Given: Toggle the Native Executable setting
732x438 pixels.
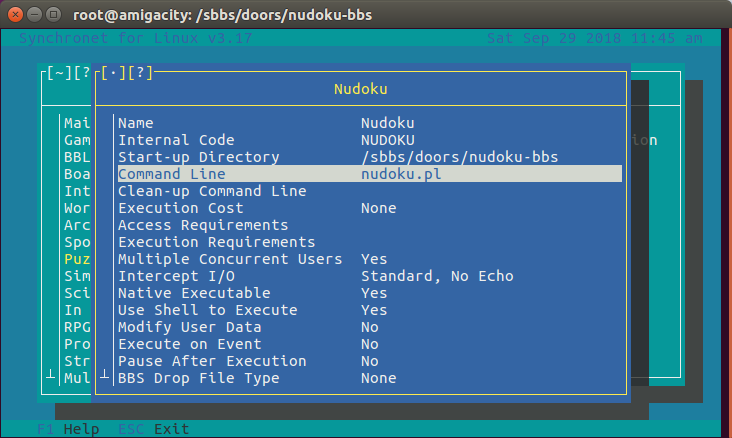Looking at the screenshot, I should tap(370, 293).
